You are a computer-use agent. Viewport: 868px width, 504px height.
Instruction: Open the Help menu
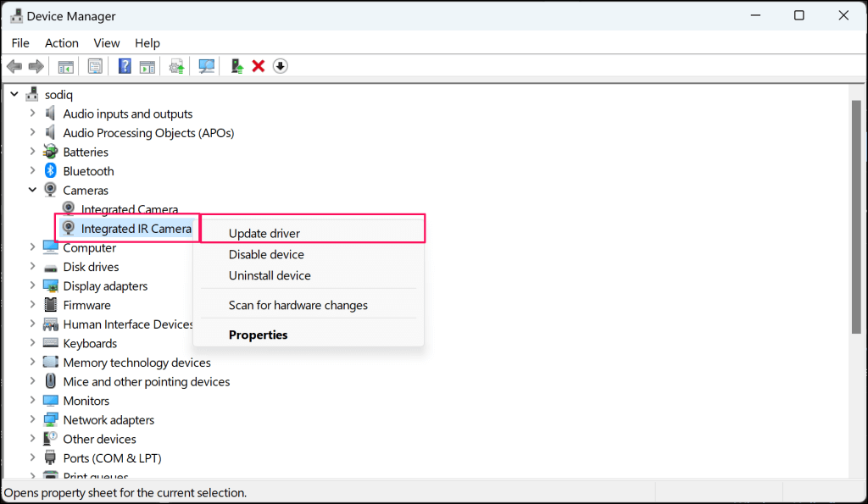[x=147, y=43]
